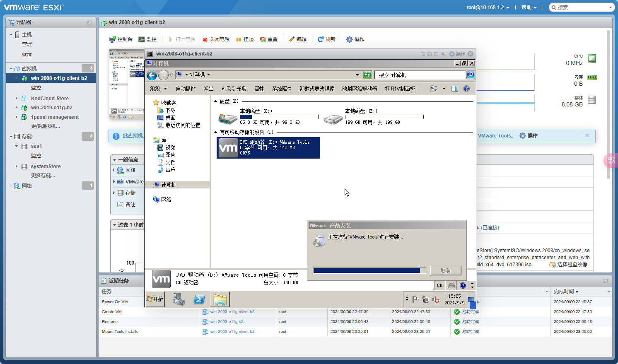The height and width of the screenshot is (364, 618).
Task: Reset the VM via 重置
Action: (269, 39)
